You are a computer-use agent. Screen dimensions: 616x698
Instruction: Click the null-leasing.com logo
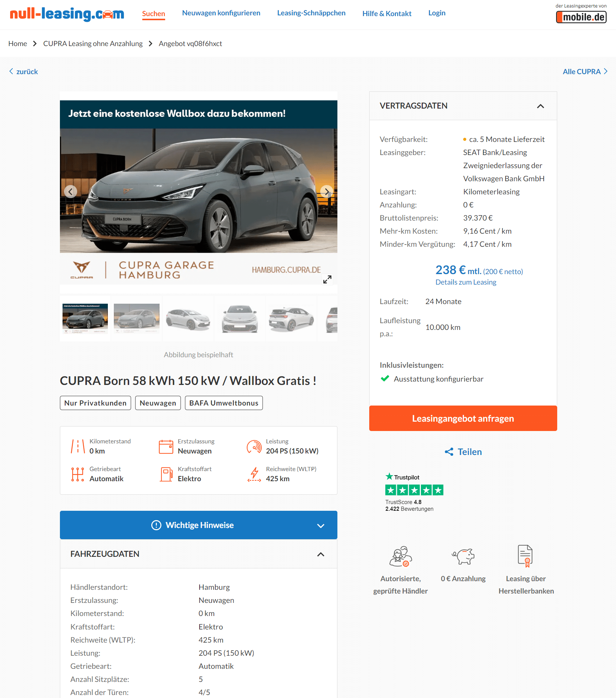point(67,14)
